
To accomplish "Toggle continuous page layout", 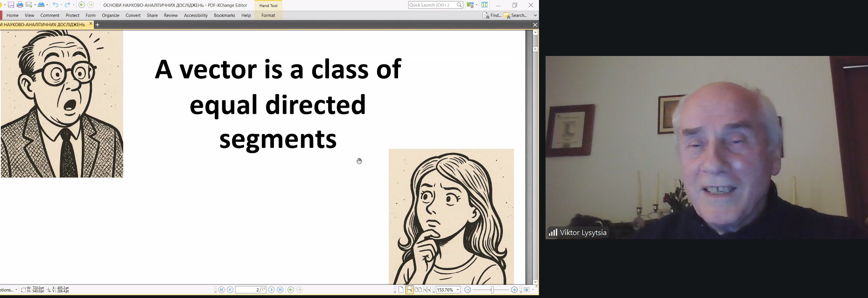I will click(x=409, y=290).
